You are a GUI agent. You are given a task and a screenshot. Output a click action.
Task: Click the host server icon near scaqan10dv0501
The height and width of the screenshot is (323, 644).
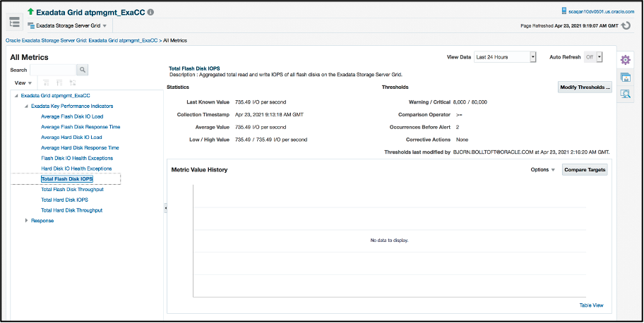click(x=564, y=11)
